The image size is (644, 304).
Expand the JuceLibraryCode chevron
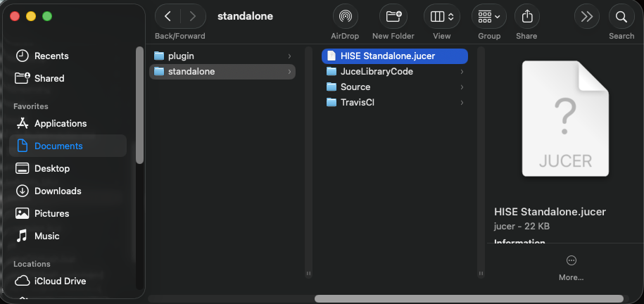462,72
